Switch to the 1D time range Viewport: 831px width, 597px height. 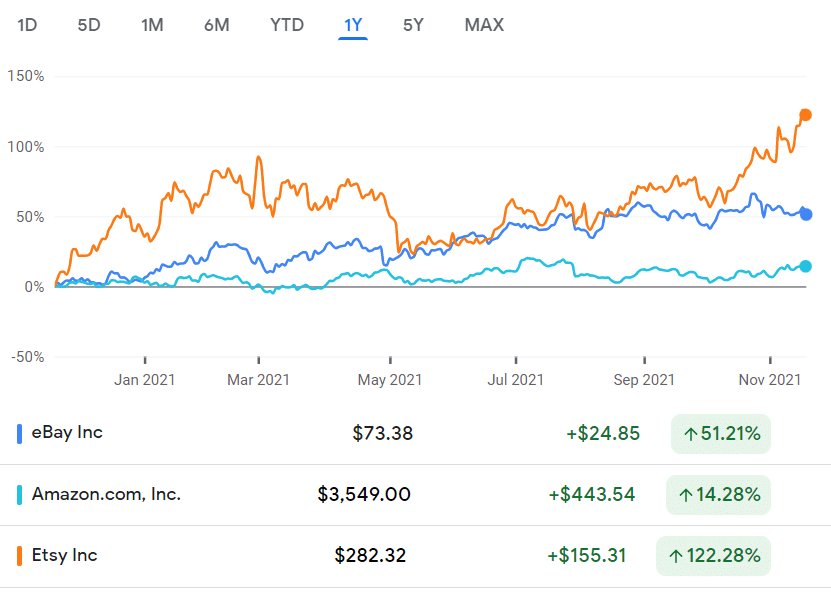tap(27, 25)
